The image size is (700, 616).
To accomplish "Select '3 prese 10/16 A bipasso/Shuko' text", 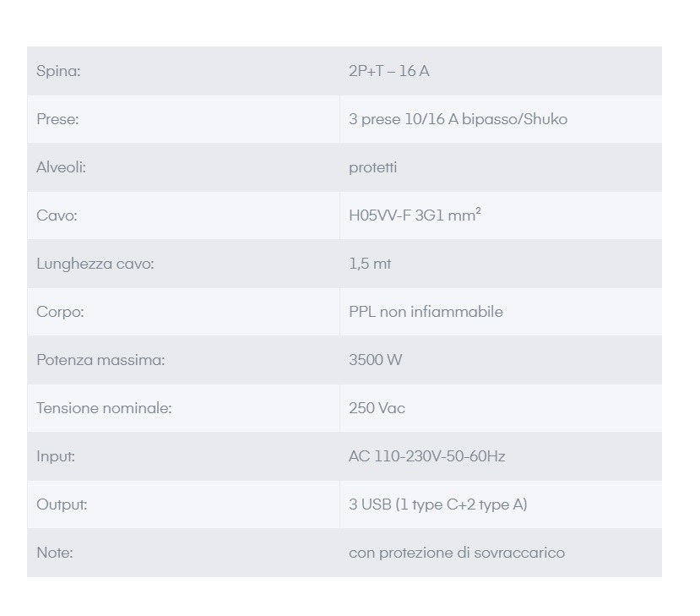I will 458,119.
